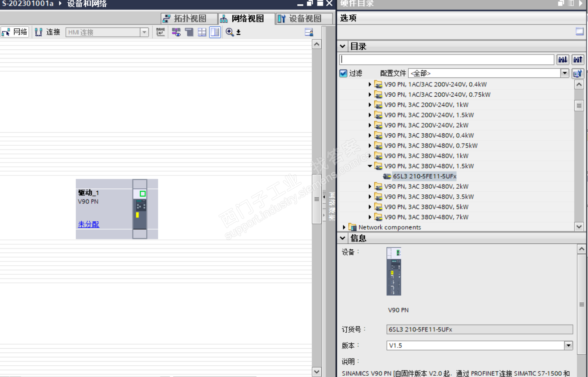Click the auto-hide icon of 硬件目录 panel
Screen dimensions: 588x377
point(571,3)
